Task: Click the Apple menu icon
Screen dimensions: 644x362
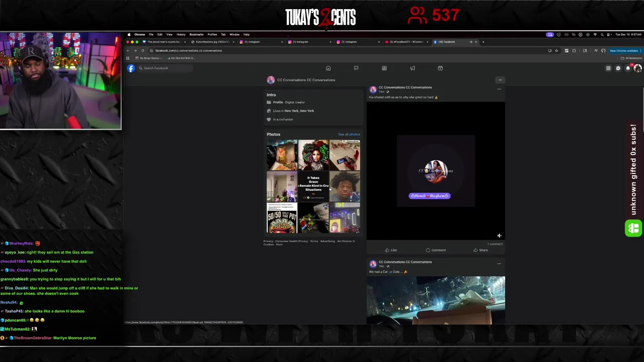Action: point(129,35)
